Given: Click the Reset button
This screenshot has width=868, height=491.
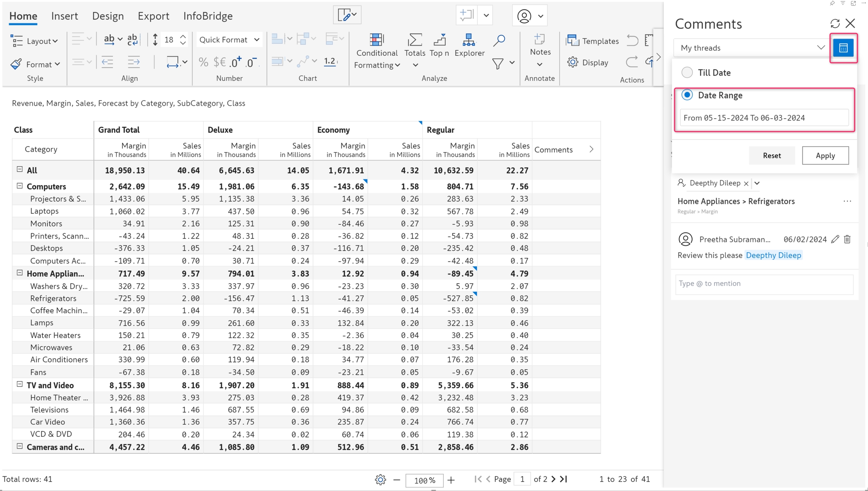Looking at the screenshot, I should [x=772, y=156].
